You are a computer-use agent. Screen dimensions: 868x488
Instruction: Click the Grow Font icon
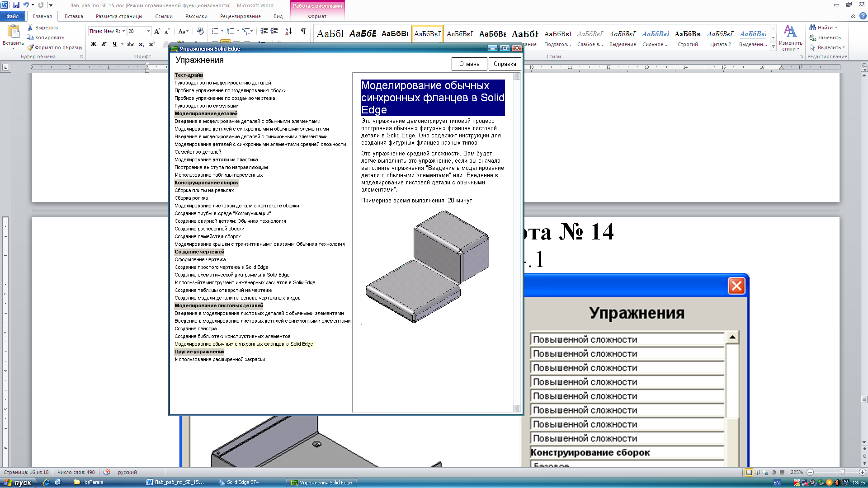tap(157, 31)
